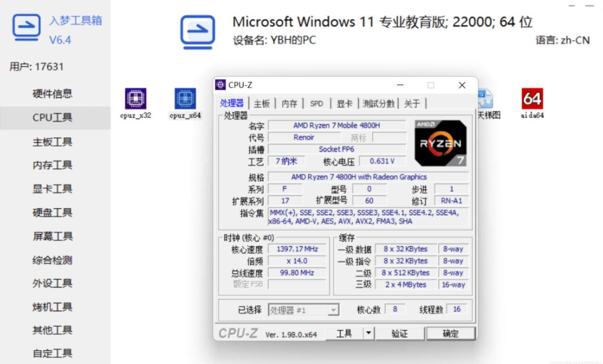The height and width of the screenshot is (364, 603).
Task: Click the 核心数 value 8
Action: pyautogui.click(x=395, y=309)
